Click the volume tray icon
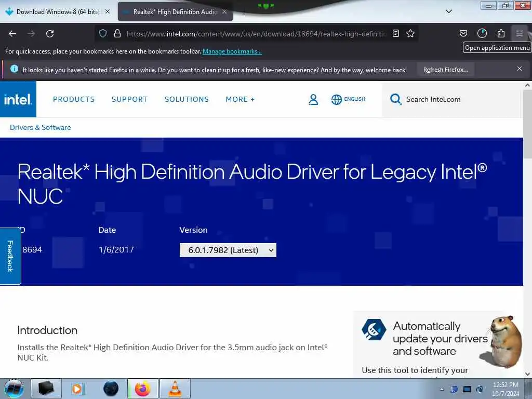Image resolution: width=532 pixels, height=399 pixels. 480,389
